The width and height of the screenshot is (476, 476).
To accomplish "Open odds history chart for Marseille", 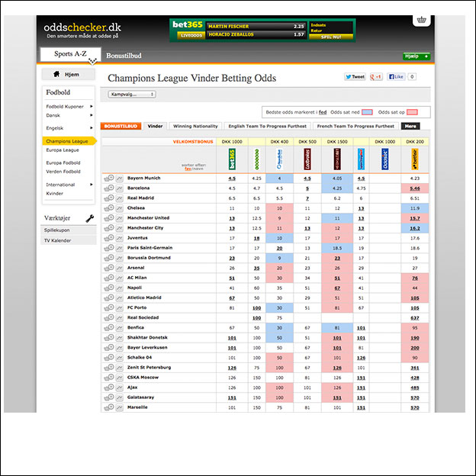I will (x=120, y=407).
